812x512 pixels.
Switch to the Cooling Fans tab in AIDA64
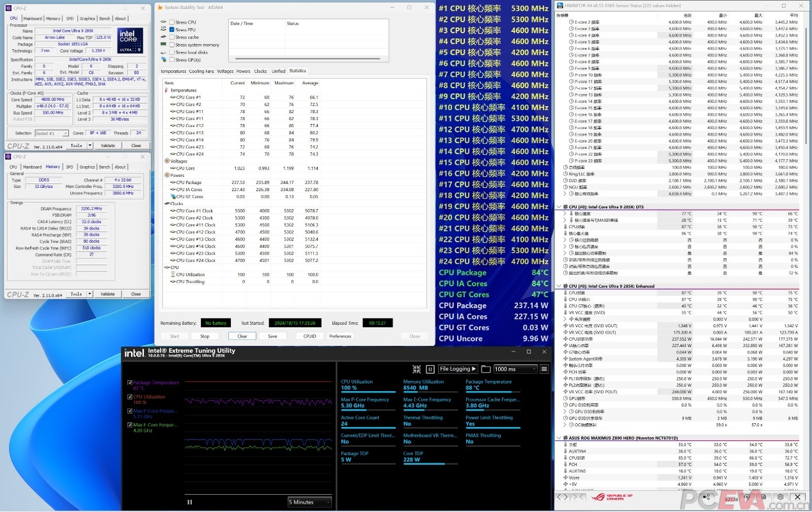pos(201,72)
